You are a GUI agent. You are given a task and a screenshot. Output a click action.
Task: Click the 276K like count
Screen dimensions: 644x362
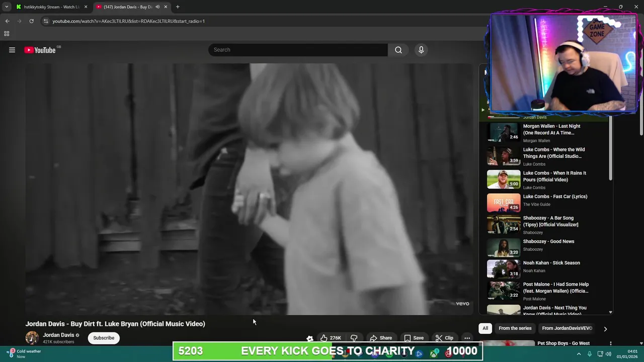pos(336,338)
